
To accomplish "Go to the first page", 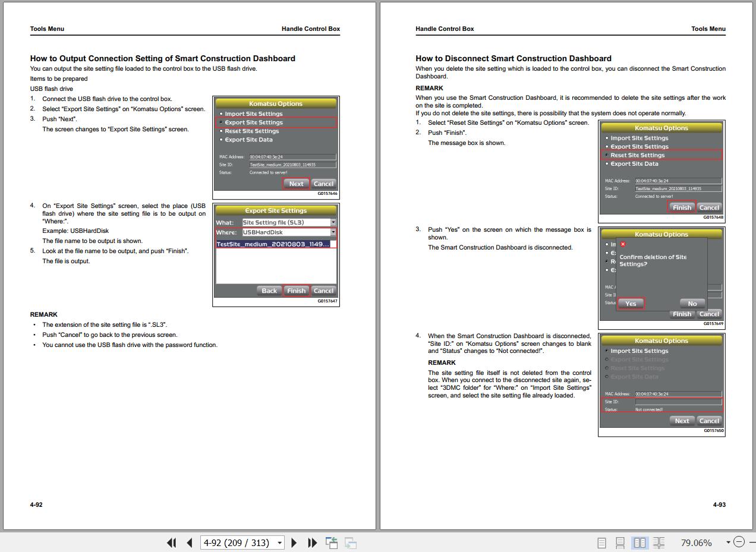I will (x=172, y=542).
